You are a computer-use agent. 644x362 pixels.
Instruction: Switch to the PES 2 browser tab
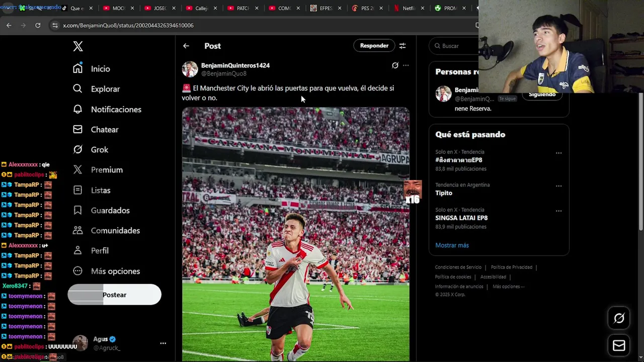(363, 8)
